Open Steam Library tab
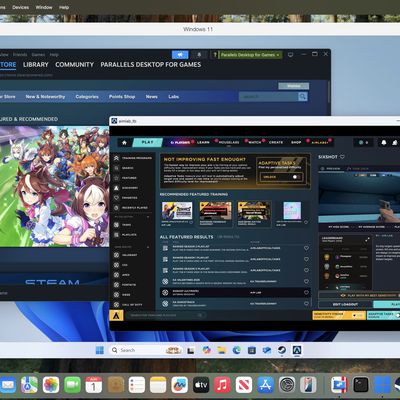The width and height of the screenshot is (400, 400). point(36,65)
